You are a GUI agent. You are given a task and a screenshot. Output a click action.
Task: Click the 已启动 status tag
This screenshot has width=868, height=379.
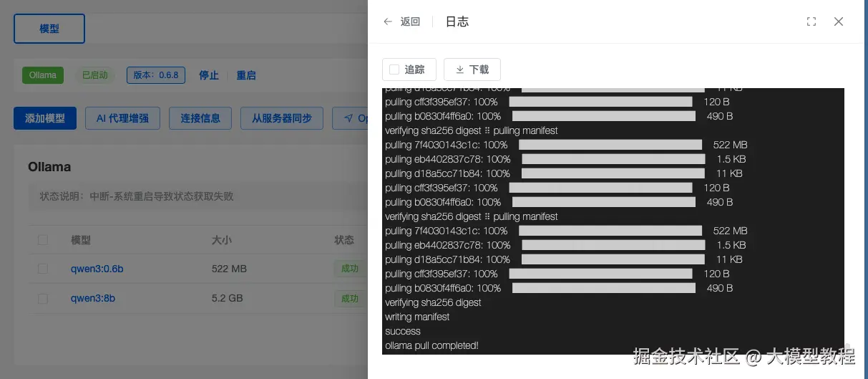coord(94,75)
